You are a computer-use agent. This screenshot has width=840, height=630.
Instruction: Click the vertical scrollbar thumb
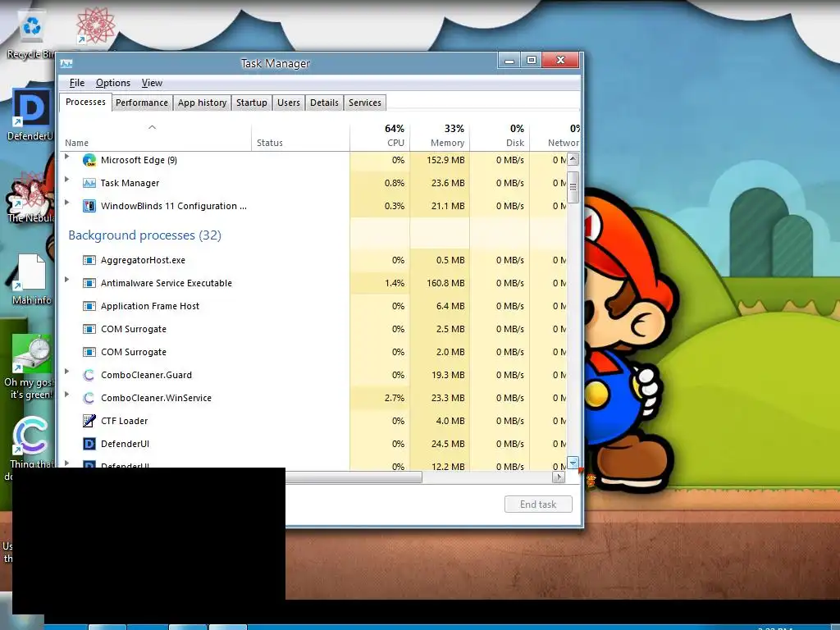click(573, 187)
